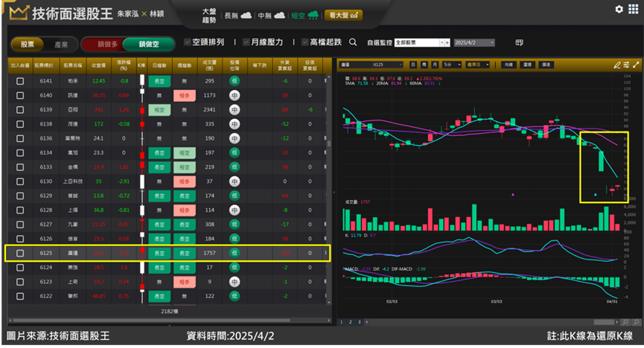Click the search magnifier icon
The image size is (644, 348).
[x=353, y=42]
